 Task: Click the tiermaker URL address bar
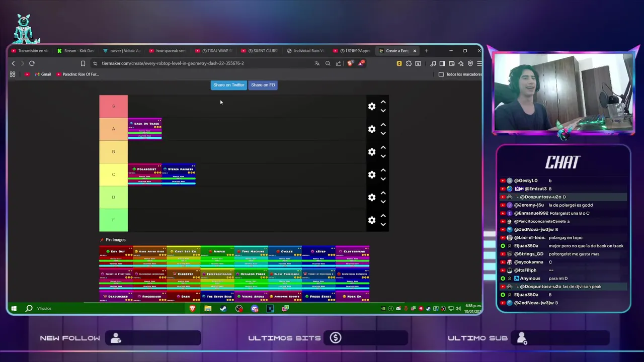point(173,63)
